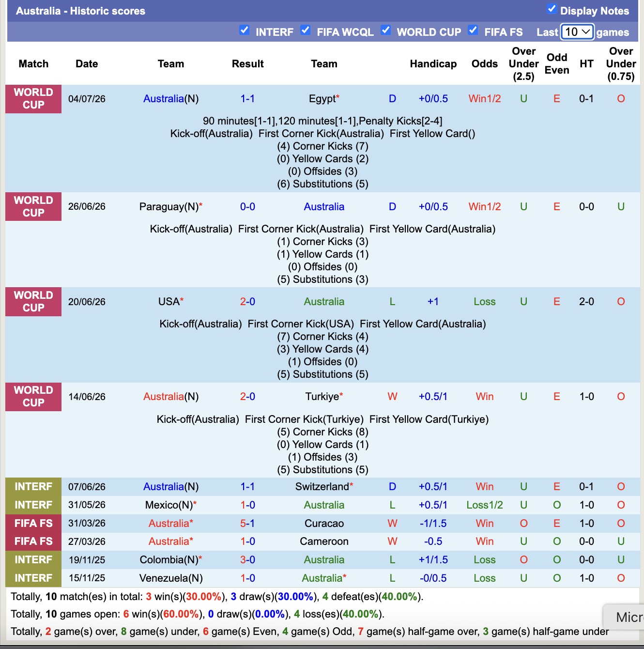Viewport: 644px width, 649px height.
Task: Click the Handicap column header
Action: (433, 64)
